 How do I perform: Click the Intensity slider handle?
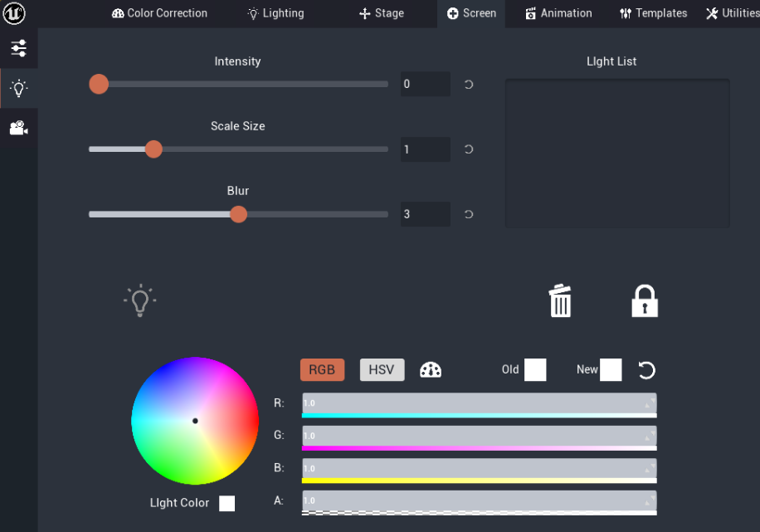[x=99, y=85]
